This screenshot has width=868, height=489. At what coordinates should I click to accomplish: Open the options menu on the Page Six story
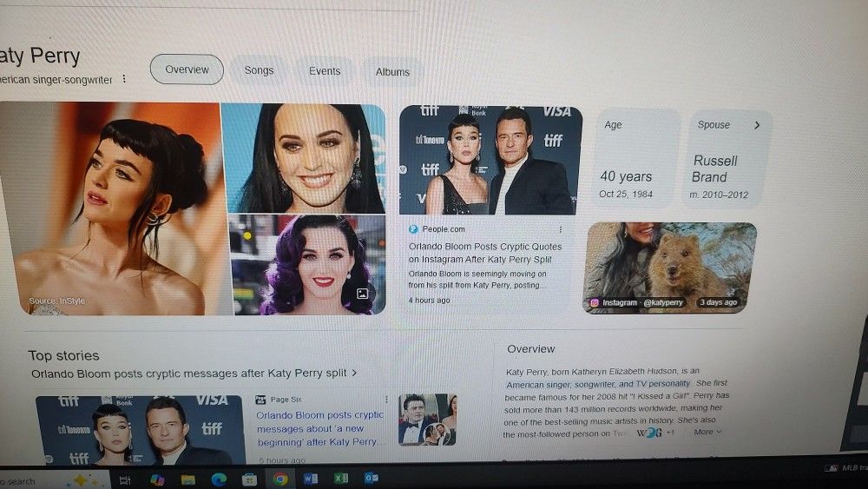pyautogui.click(x=386, y=400)
